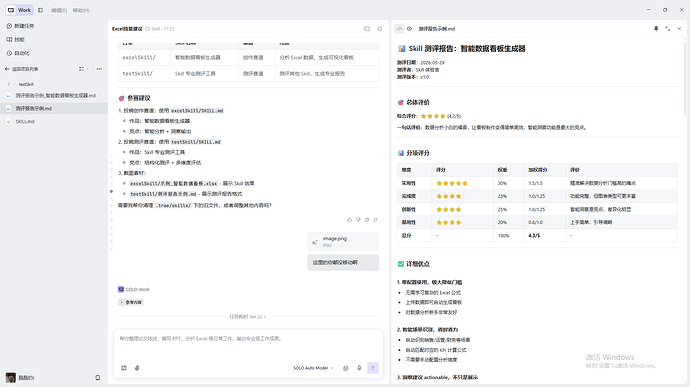Click the excelSkill/示例_智能数据看板.xlsx reference
690x387 pixels.
pos(173,184)
